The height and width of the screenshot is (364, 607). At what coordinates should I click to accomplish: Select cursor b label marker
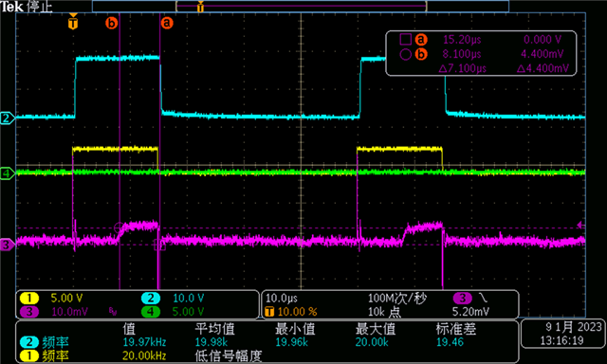coord(111,23)
